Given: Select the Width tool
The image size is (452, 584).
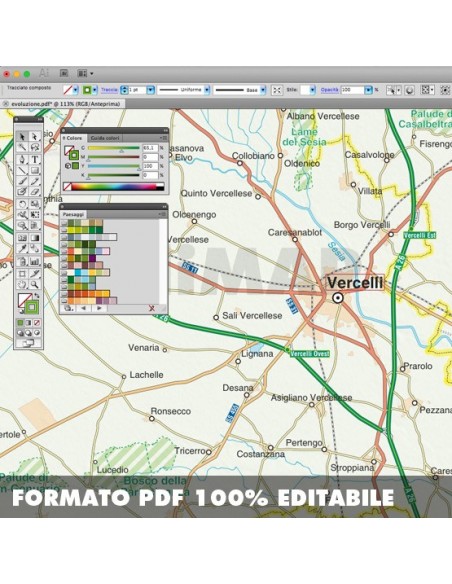Looking at the screenshot, I should pyautogui.click(x=22, y=215).
